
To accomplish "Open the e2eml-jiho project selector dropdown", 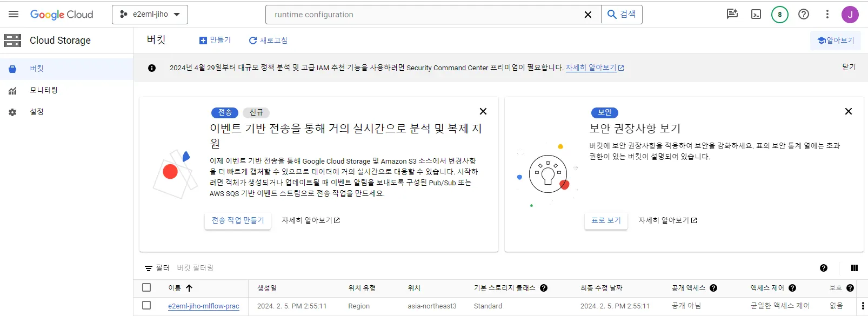I will pyautogui.click(x=150, y=15).
